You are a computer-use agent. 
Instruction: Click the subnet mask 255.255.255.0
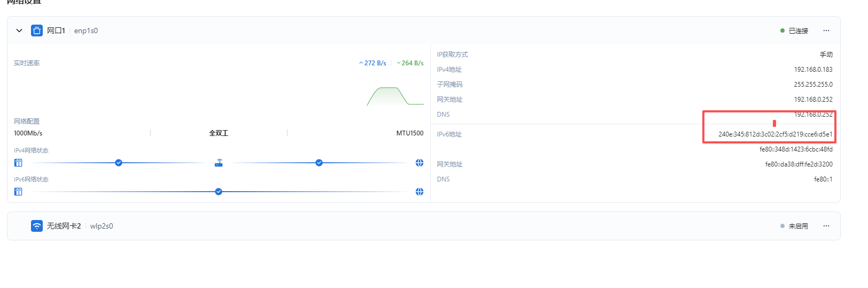(x=813, y=85)
